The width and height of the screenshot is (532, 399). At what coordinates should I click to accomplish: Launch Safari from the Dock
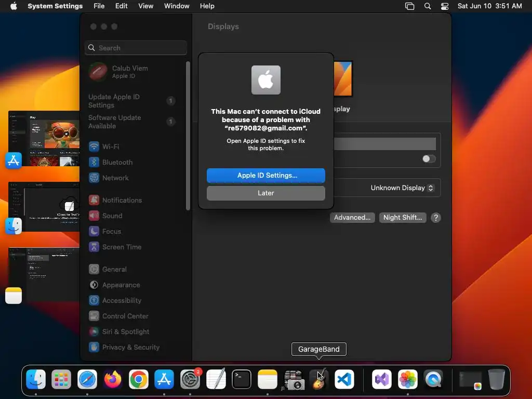point(87,379)
